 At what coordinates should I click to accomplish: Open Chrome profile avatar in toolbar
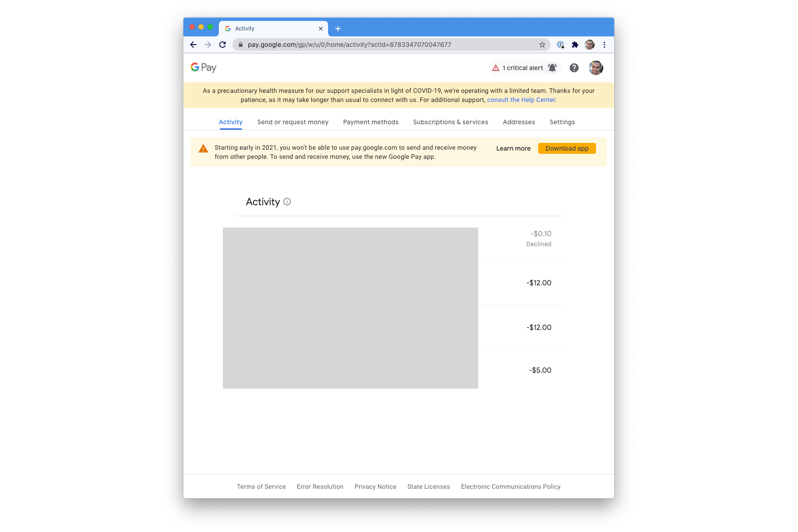point(590,45)
